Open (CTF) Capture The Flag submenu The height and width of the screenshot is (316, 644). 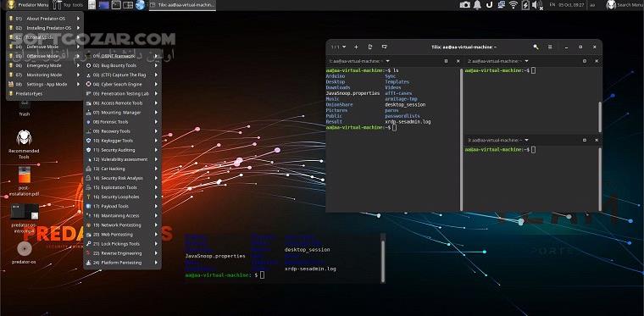tap(122, 75)
